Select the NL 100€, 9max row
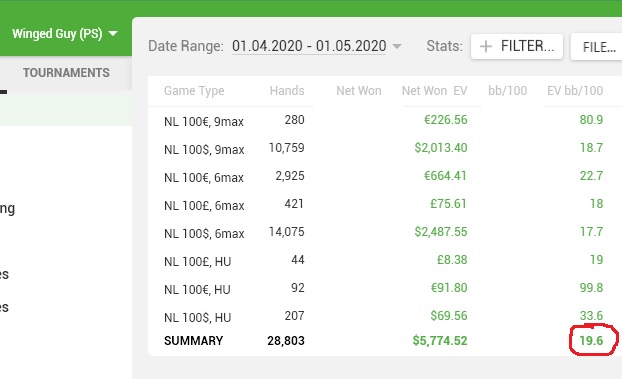 point(383,120)
